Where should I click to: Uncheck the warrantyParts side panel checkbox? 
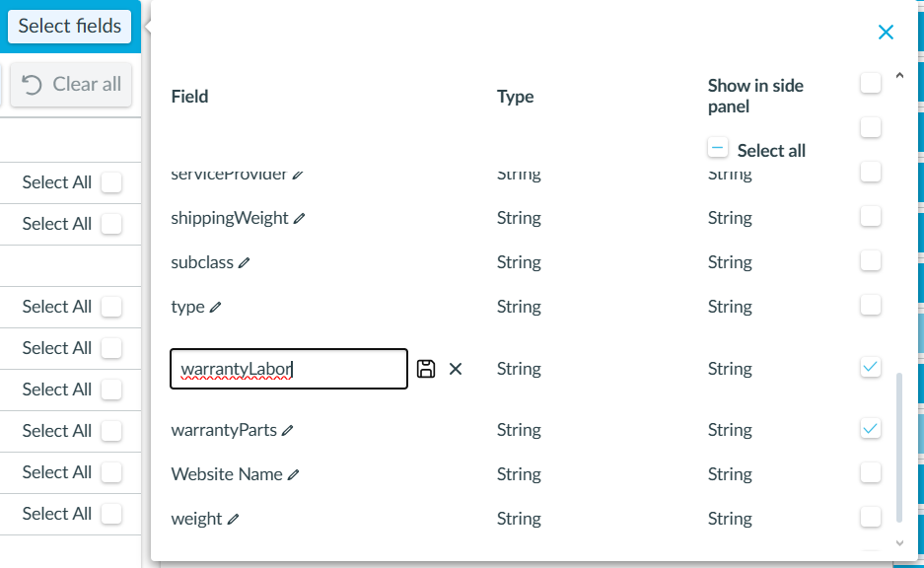pos(870,429)
